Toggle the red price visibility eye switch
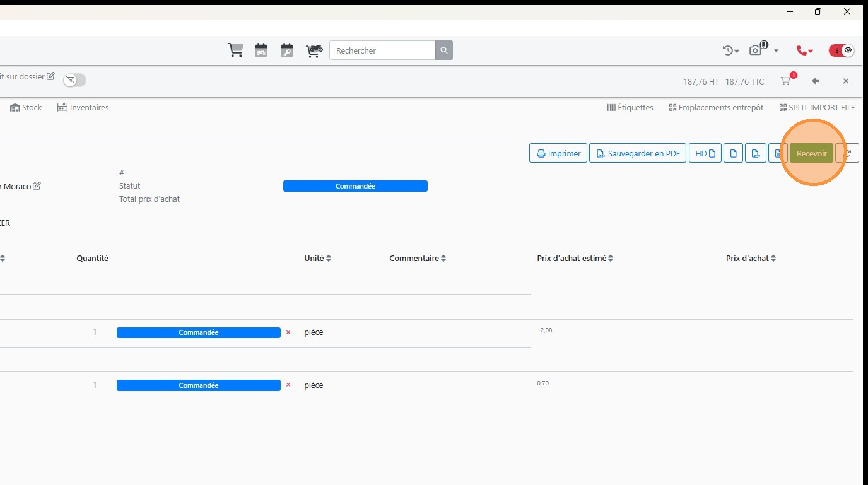This screenshot has height=485, width=868. click(x=842, y=50)
